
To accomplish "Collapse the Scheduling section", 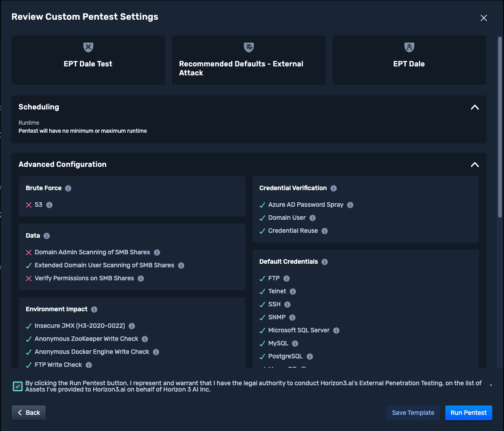I will pos(474,107).
